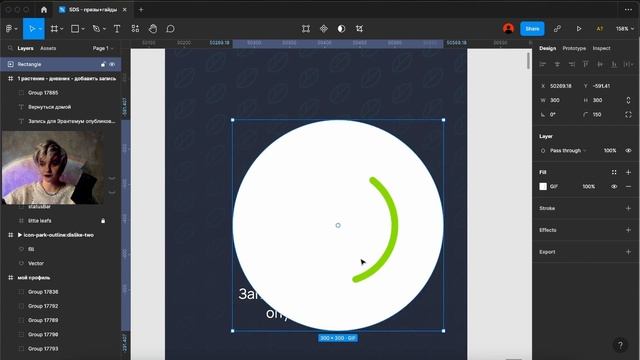
Task: Open the Figma main menu icon
Action: pyautogui.click(x=9, y=29)
